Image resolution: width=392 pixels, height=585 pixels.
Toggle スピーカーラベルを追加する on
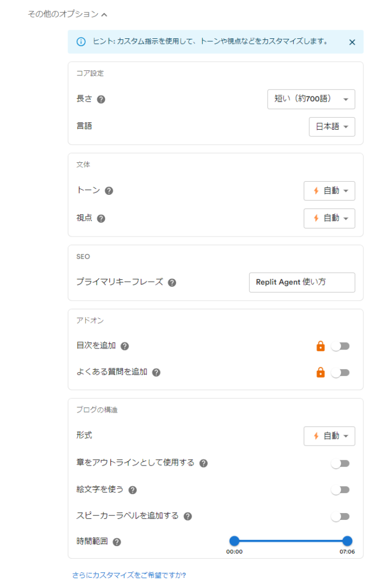(341, 516)
